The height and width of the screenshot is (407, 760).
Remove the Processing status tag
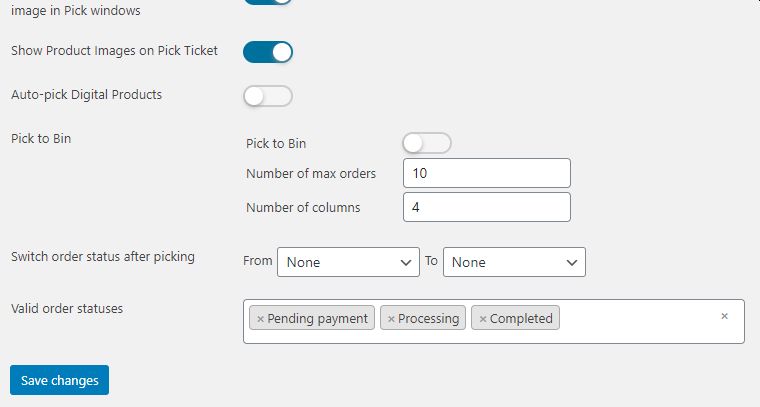[391, 319]
